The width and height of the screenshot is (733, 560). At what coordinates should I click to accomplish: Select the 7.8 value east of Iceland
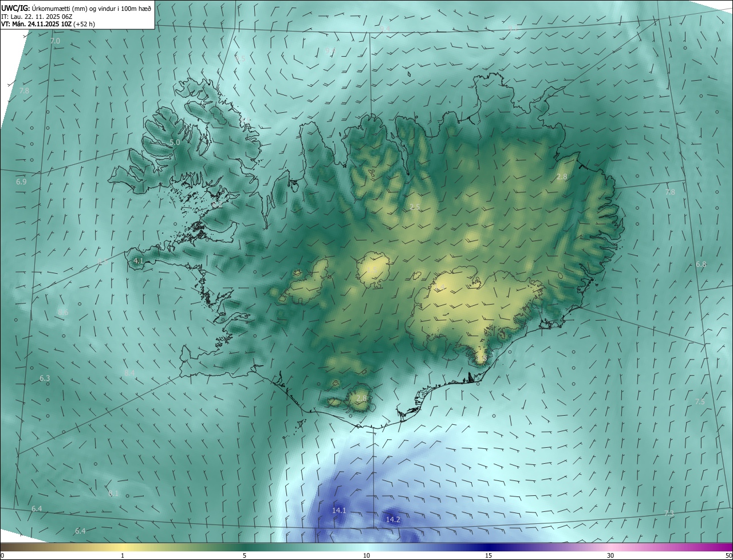point(670,192)
